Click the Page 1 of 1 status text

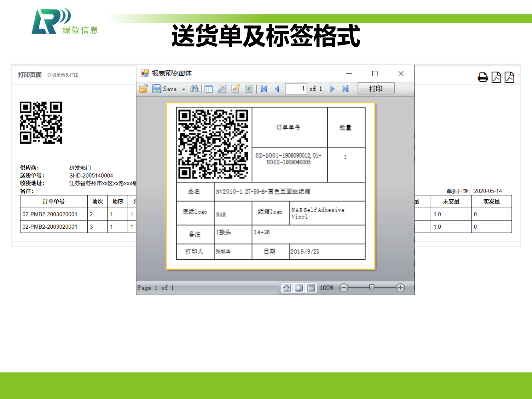coord(156,288)
